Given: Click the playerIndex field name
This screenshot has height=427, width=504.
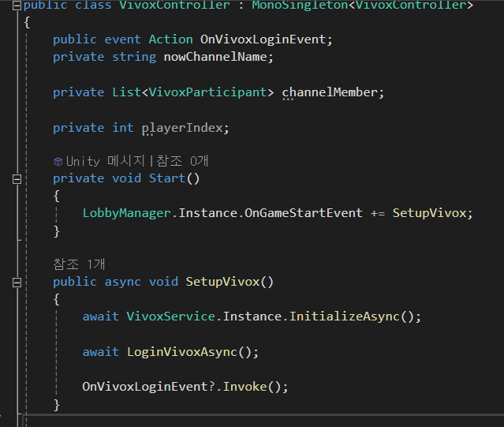Looking at the screenshot, I should (x=182, y=129).
